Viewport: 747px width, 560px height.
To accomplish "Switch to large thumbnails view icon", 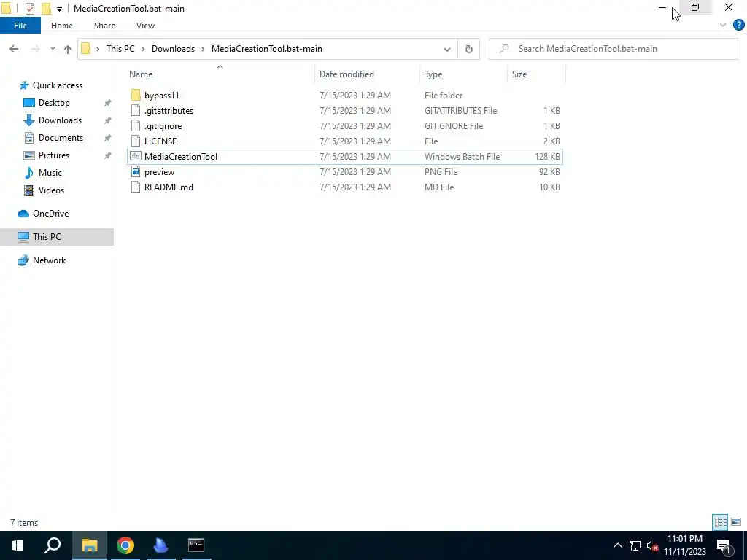I will pos(736,522).
